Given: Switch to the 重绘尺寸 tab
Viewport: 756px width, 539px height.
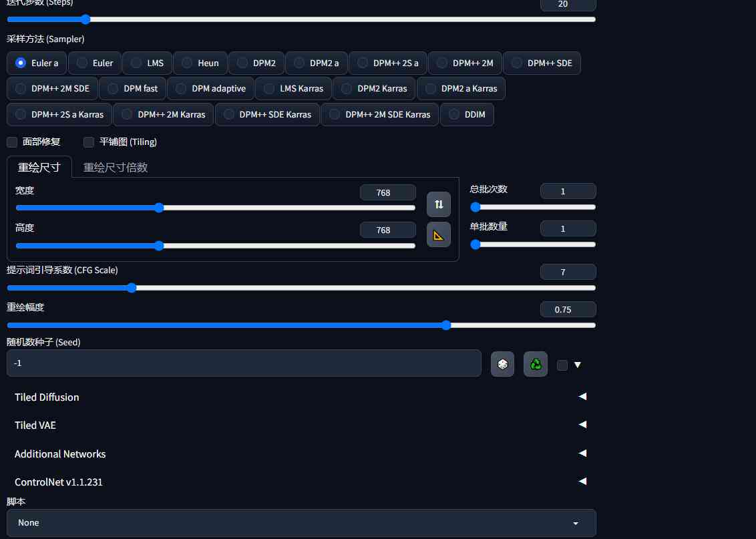Looking at the screenshot, I should pos(39,167).
